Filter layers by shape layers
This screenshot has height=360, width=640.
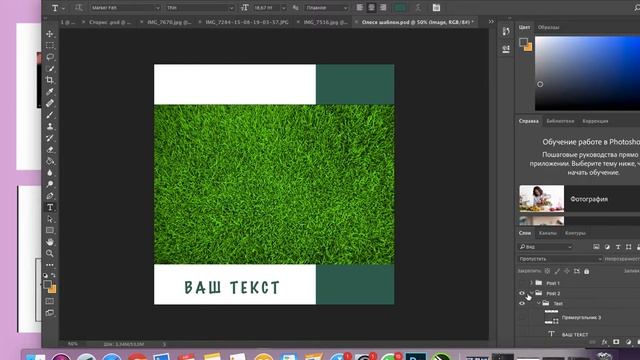(629, 247)
